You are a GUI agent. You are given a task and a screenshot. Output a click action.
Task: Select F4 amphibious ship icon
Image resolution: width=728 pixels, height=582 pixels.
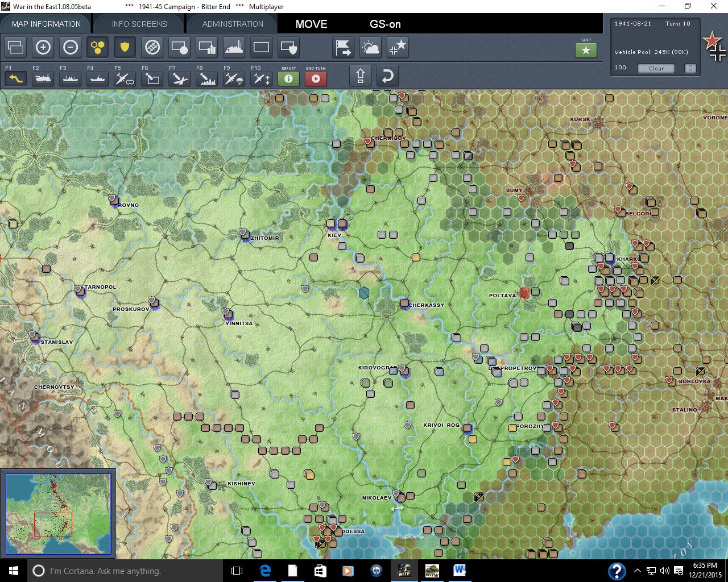pos(98,78)
